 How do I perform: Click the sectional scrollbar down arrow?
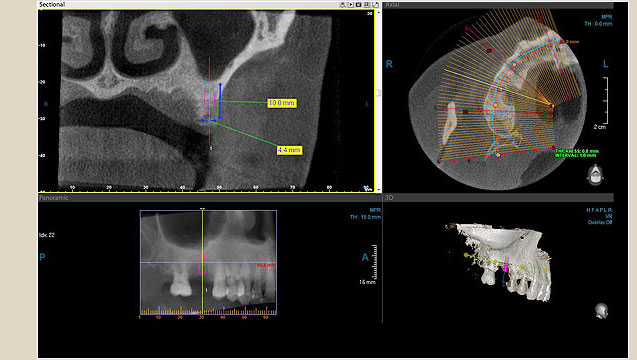click(379, 190)
